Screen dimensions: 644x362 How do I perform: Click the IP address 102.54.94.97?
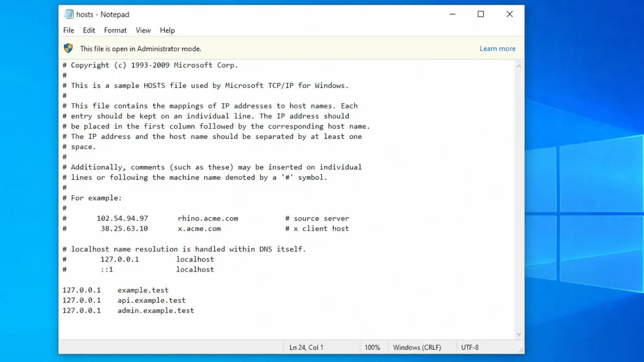pyautogui.click(x=122, y=219)
